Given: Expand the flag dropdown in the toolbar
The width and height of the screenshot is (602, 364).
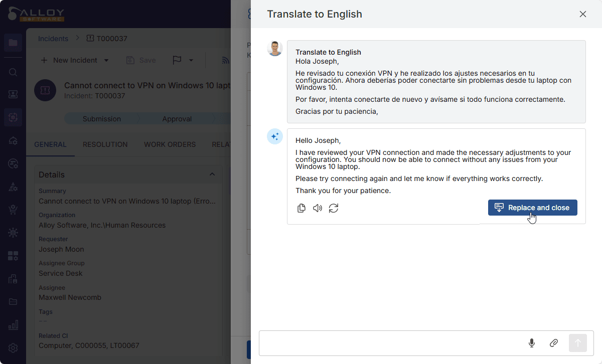Looking at the screenshot, I should click(x=191, y=60).
